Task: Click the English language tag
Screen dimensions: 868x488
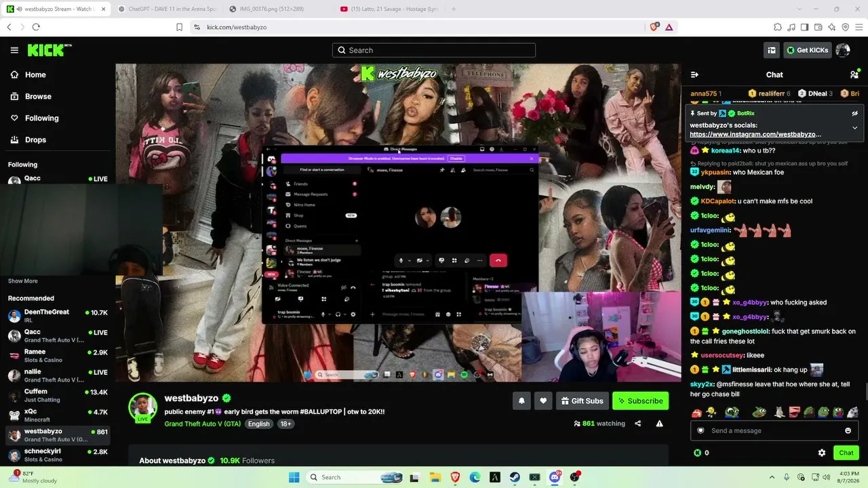Action: pyautogui.click(x=258, y=424)
